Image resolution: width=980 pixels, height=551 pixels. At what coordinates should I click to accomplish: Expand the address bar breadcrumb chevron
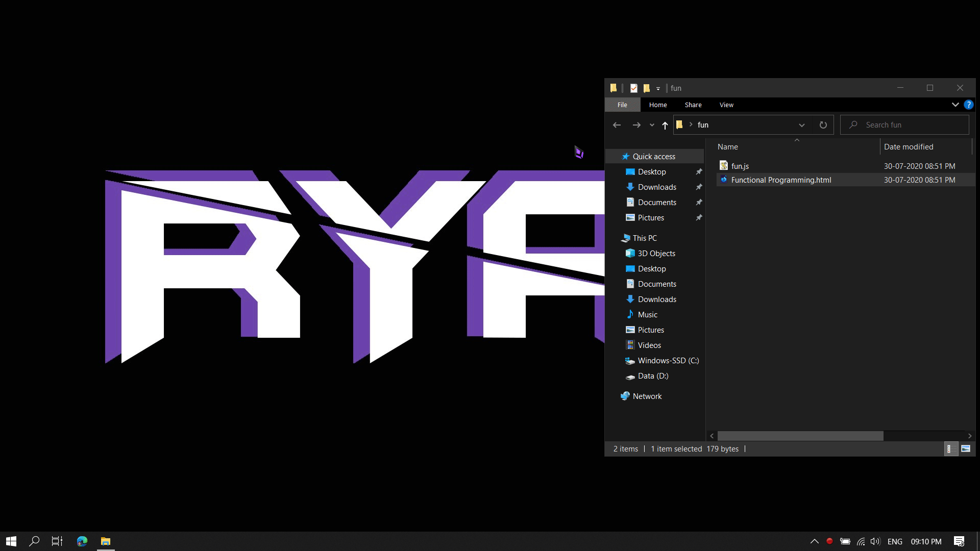tap(691, 124)
